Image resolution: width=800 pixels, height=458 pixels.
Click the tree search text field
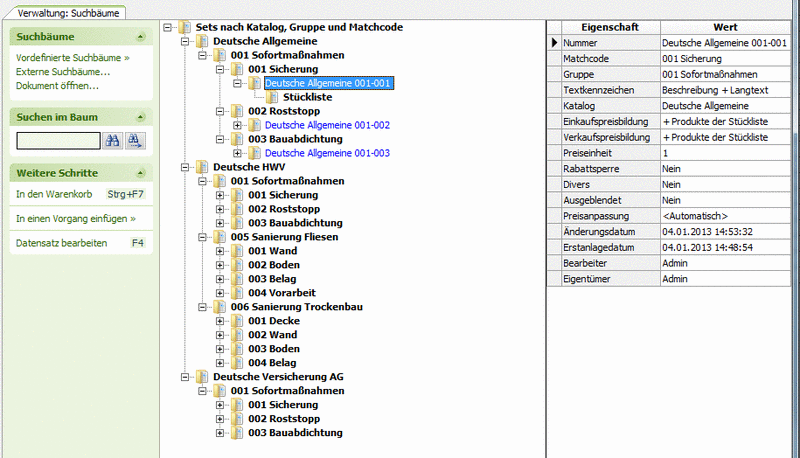(58, 141)
